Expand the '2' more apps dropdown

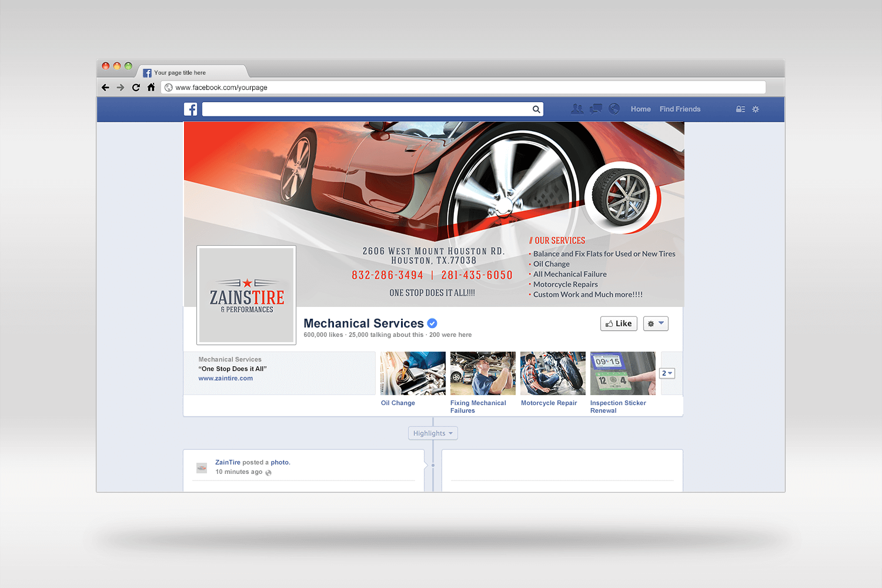(x=667, y=373)
